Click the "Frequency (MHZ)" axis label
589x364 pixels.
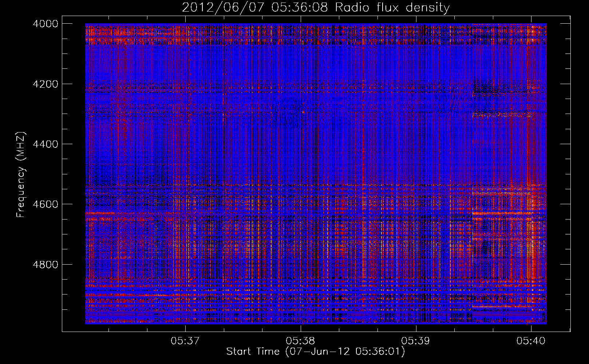click(21, 174)
